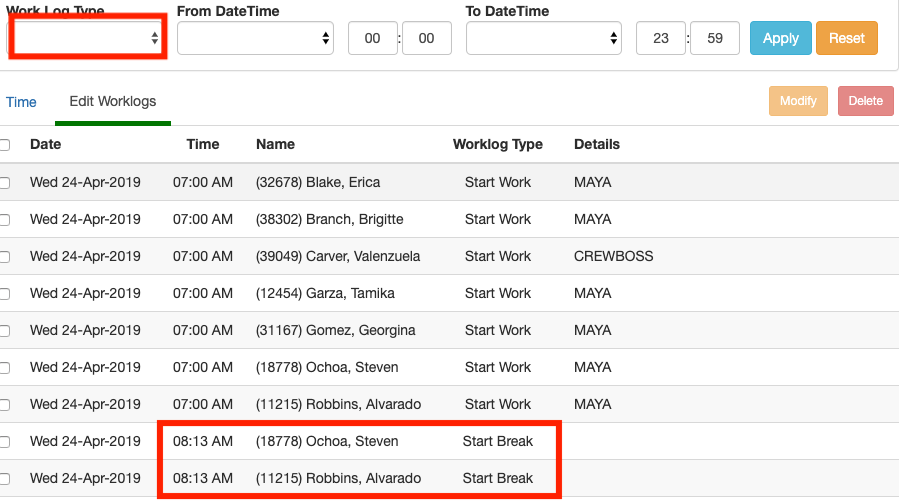
Task: Click the Name column header
Action: click(275, 144)
